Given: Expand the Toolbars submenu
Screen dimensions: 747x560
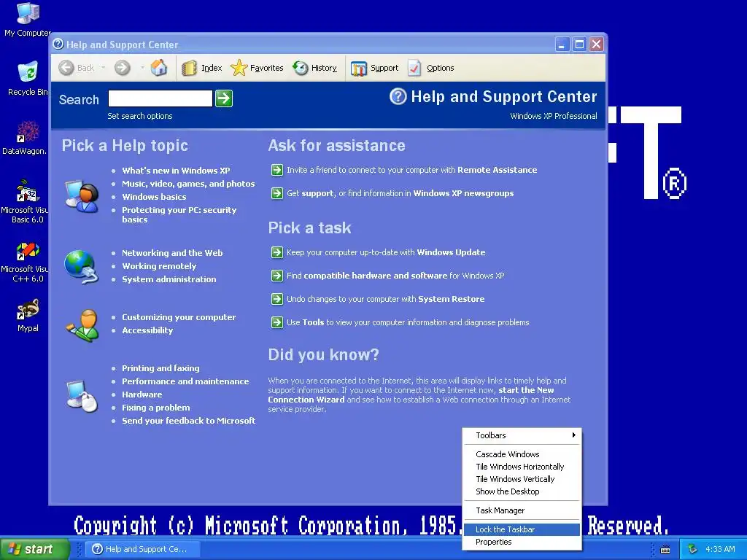Looking at the screenshot, I should click(522, 435).
